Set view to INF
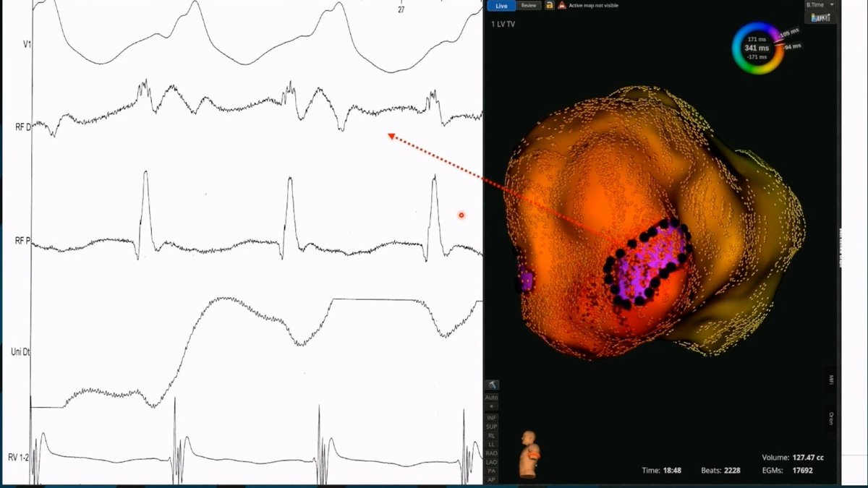Viewport: 868px width, 488px height. [492, 418]
